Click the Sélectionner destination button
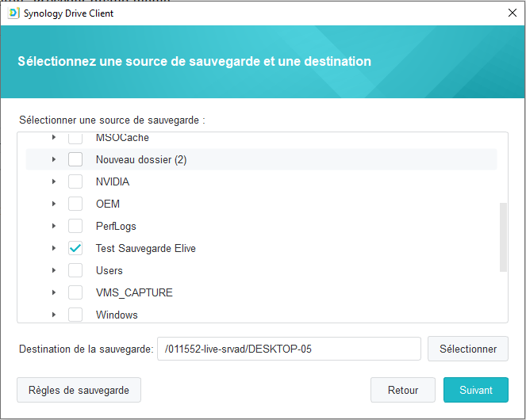The height and width of the screenshot is (420, 526). [468, 349]
